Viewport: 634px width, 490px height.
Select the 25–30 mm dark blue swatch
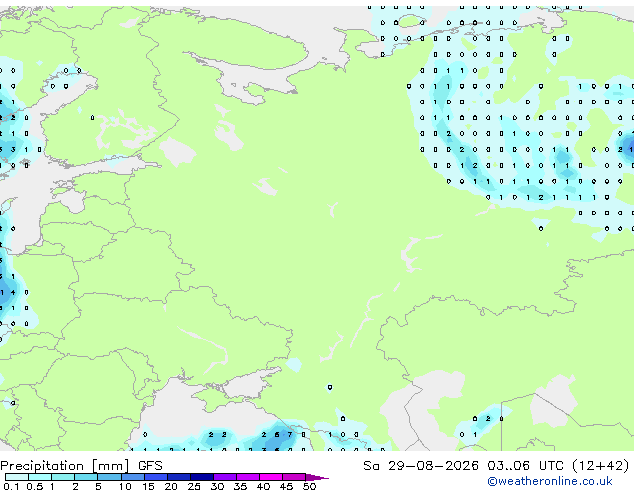pos(201,477)
